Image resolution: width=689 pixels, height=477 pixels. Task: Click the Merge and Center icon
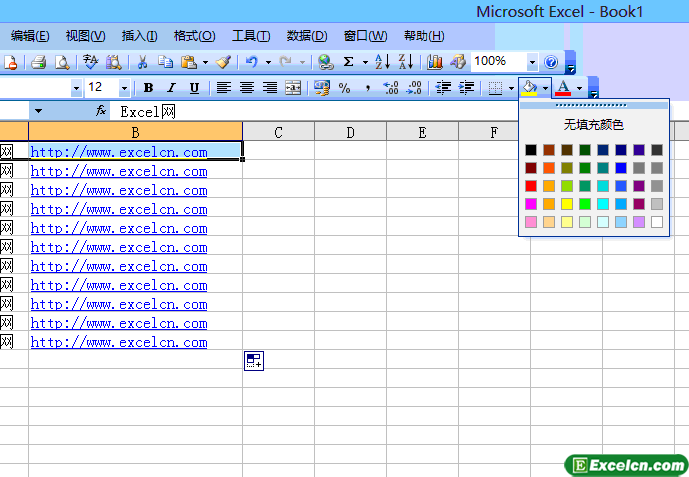[293, 88]
